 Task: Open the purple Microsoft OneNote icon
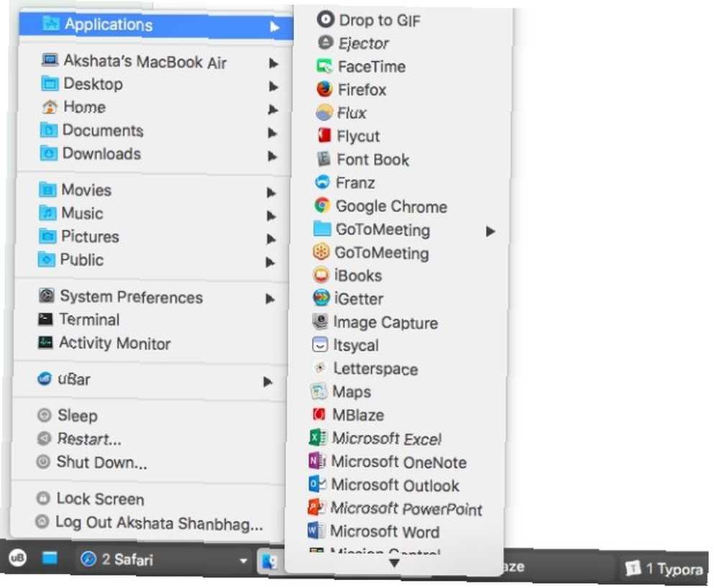(317, 461)
